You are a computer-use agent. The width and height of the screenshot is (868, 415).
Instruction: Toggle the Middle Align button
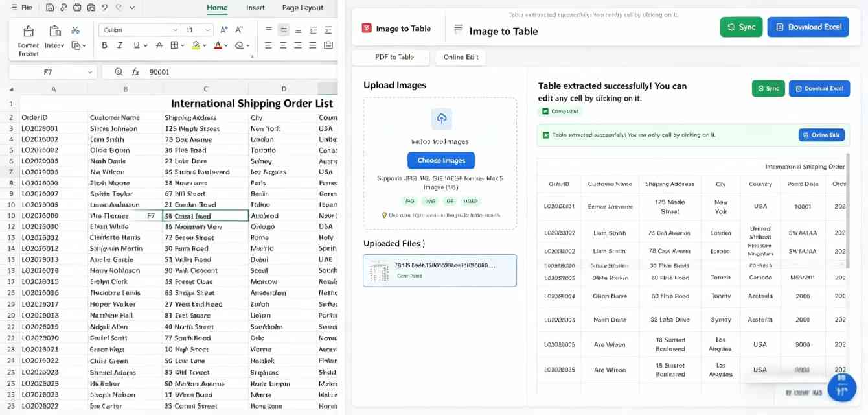coord(284,30)
